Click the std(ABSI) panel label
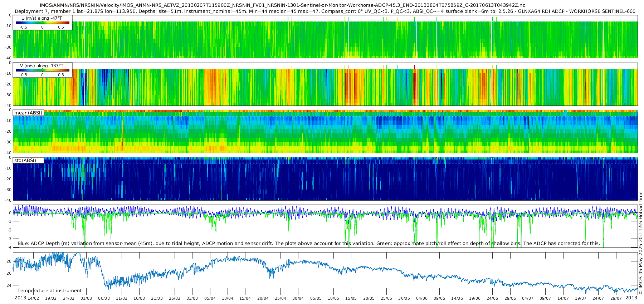 click(x=25, y=160)
